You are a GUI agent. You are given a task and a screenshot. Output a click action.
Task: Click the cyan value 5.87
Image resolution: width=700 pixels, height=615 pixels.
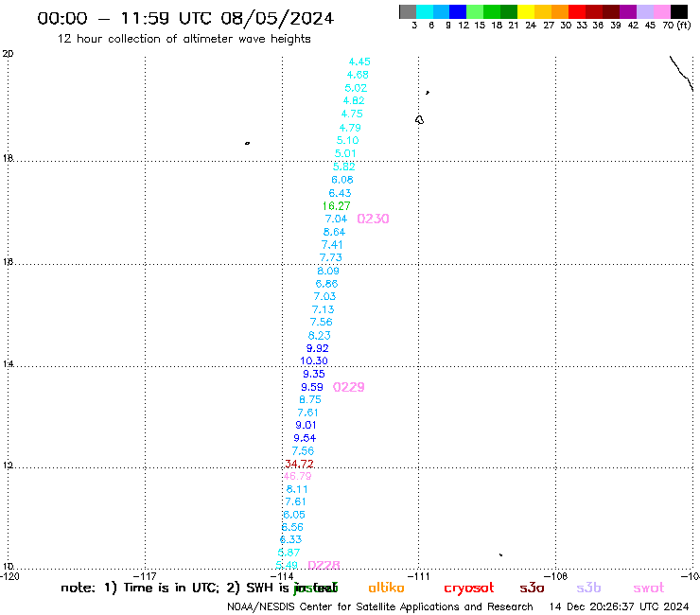(289, 553)
